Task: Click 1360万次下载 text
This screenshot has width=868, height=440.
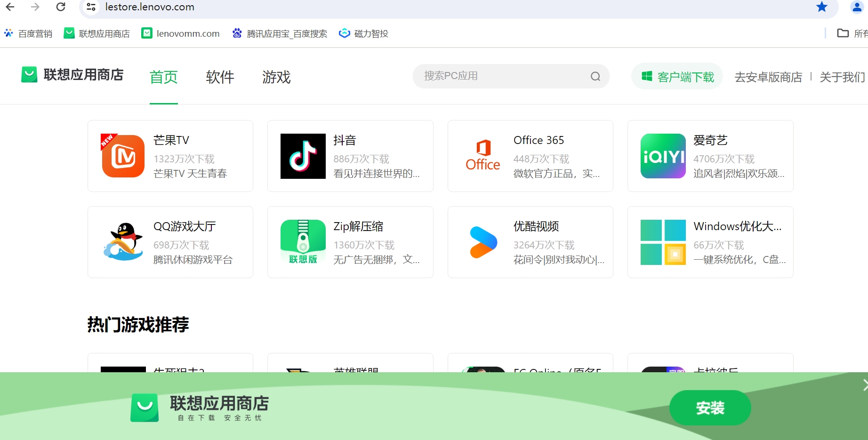Action: [x=364, y=245]
